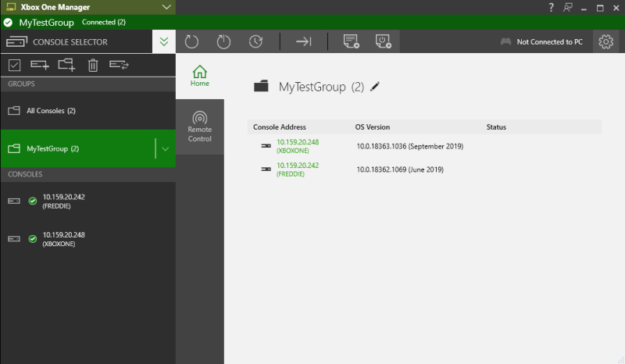This screenshot has width=625, height=364.
Task: Click console icon beside 10.159.20.248 in table
Action: pyautogui.click(x=266, y=146)
